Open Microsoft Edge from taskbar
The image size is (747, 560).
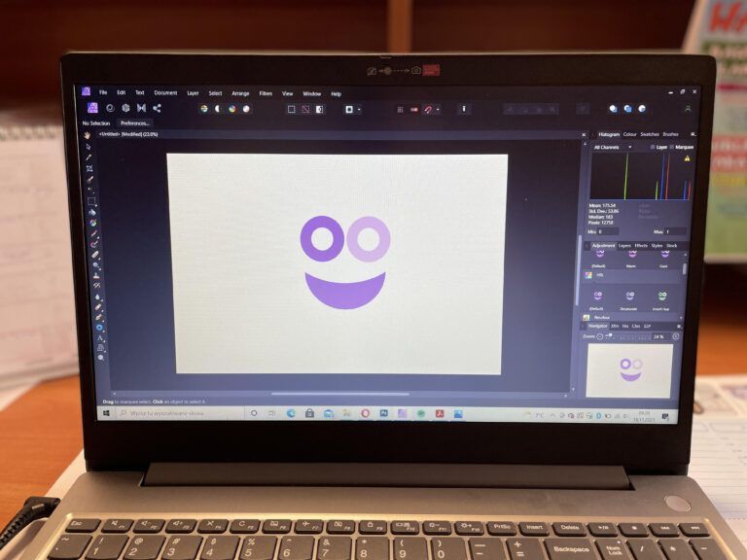[291, 414]
